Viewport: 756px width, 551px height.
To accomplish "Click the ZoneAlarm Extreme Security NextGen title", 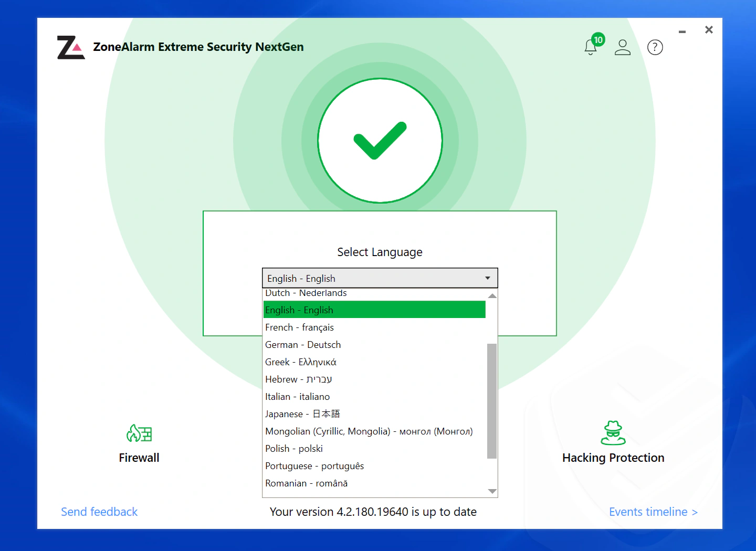I will (198, 47).
